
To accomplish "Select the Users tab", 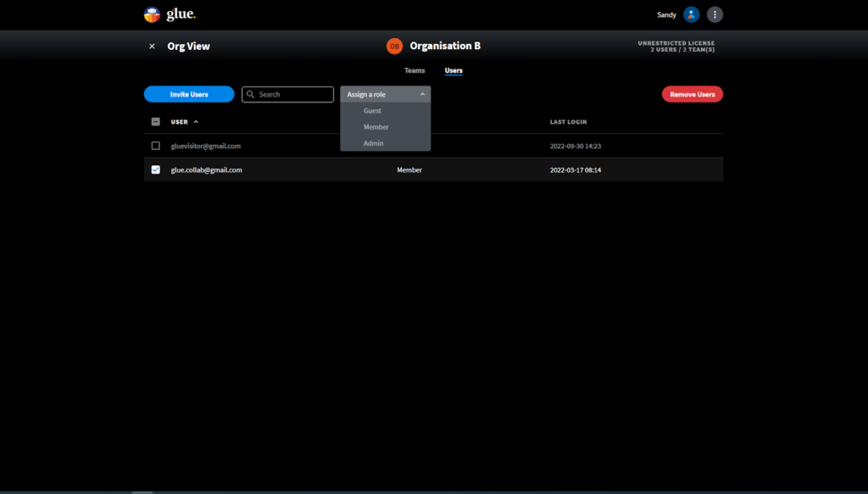I will pyautogui.click(x=453, y=70).
